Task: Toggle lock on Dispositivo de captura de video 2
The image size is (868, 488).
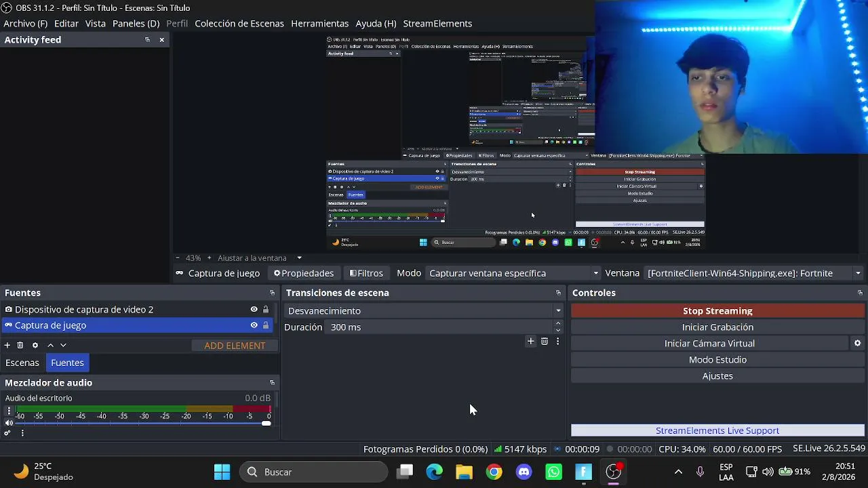Action: pos(266,310)
